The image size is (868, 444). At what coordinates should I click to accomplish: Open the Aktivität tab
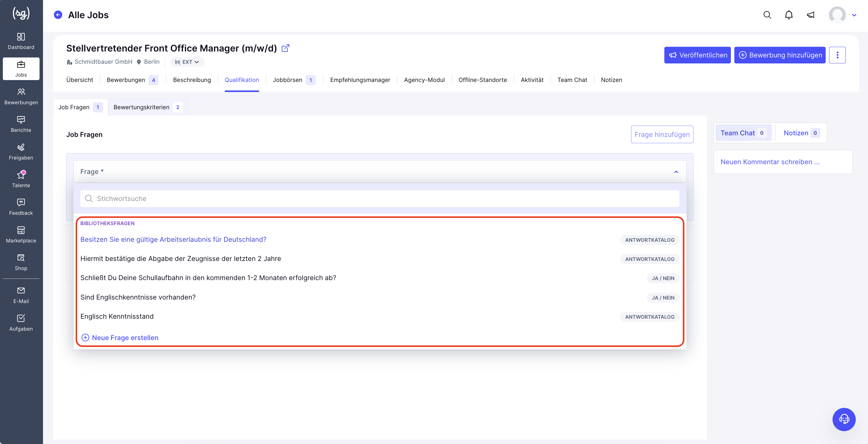click(x=532, y=80)
